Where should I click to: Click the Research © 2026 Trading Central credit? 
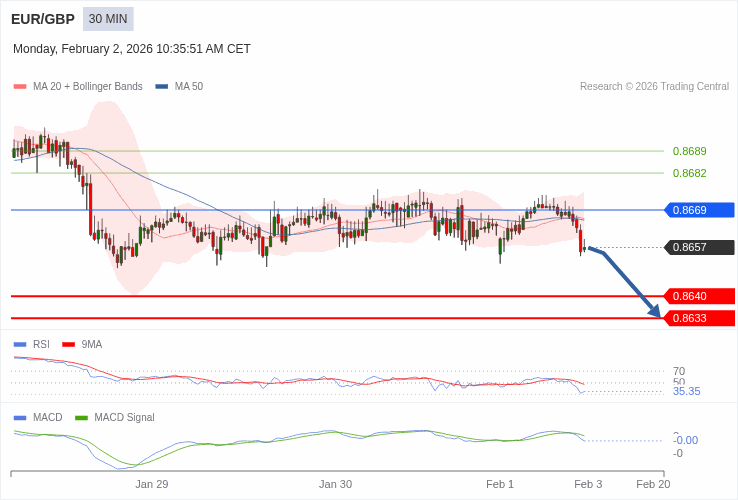click(x=654, y=87)
